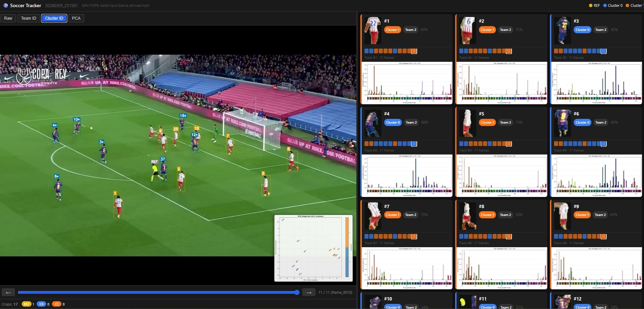644x309 pixels.
Task: Open the HSV histogram chart for track #1
Action: tap(407, 83)
